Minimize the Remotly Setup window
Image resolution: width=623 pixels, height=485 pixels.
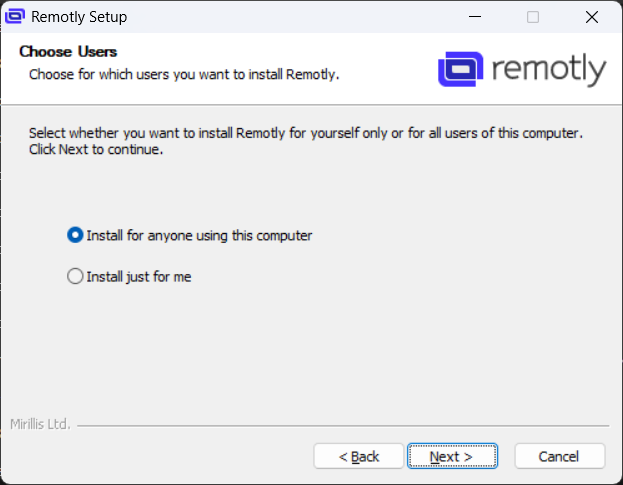pyautogui.click(x=486, y=17)
